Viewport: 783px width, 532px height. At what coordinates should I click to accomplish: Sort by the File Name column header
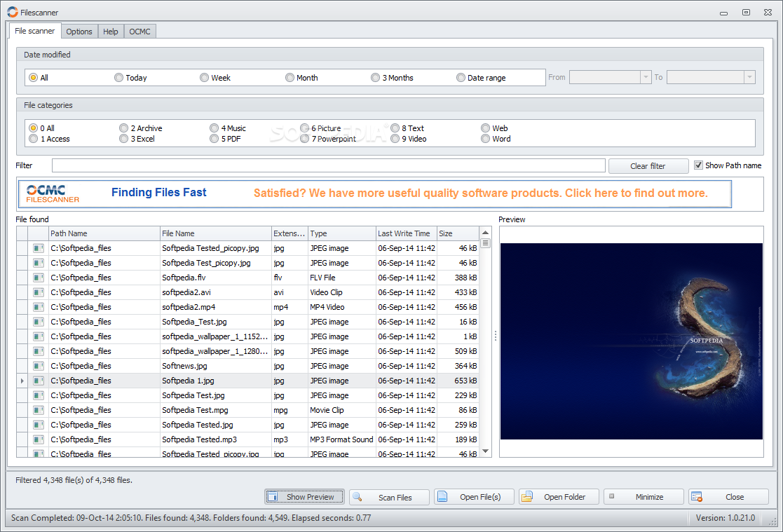coord(215,233)
